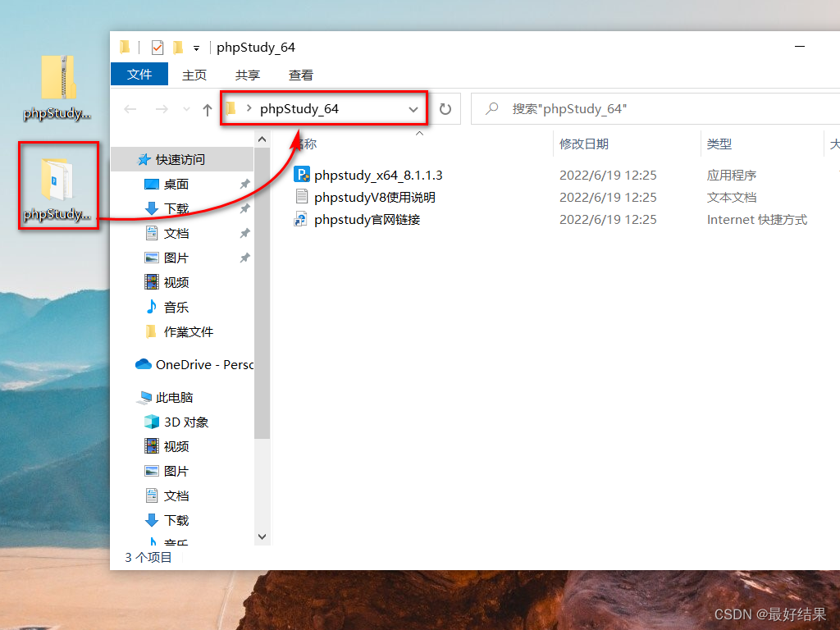840x630 pixels.
Task: Click the Internet 快捷方式 type cell
Action: pos(757,220)
